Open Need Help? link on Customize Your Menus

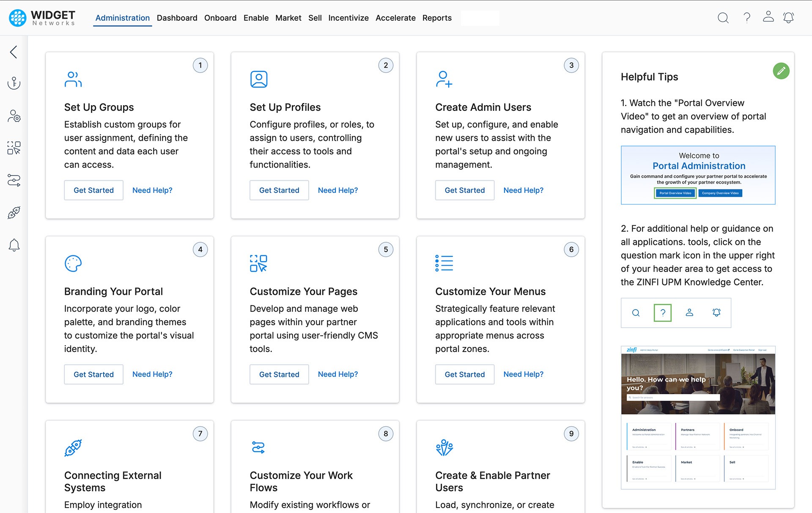pos(523,374)
